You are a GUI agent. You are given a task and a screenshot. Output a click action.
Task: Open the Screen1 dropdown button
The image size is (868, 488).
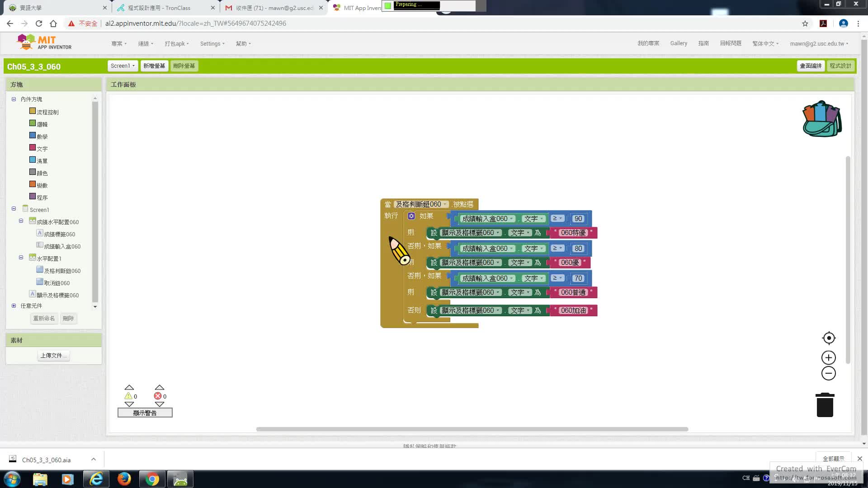coord(123,66)
